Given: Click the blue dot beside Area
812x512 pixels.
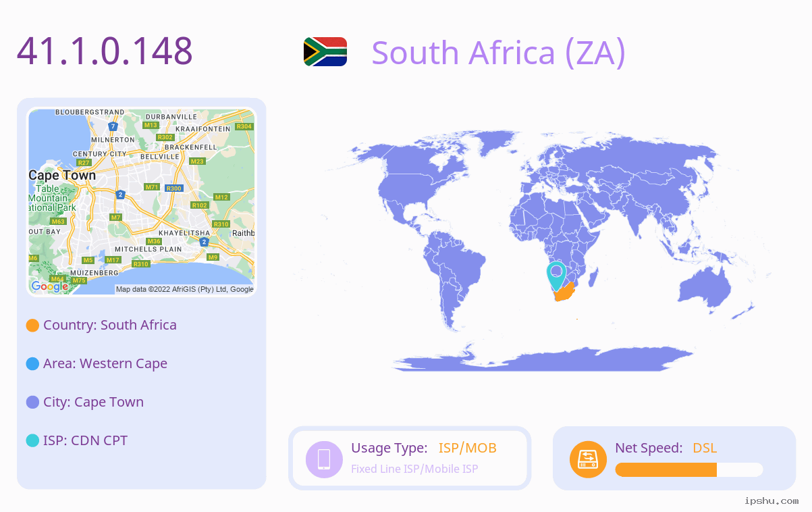Looking at the screenshot, I should (32, 364).
